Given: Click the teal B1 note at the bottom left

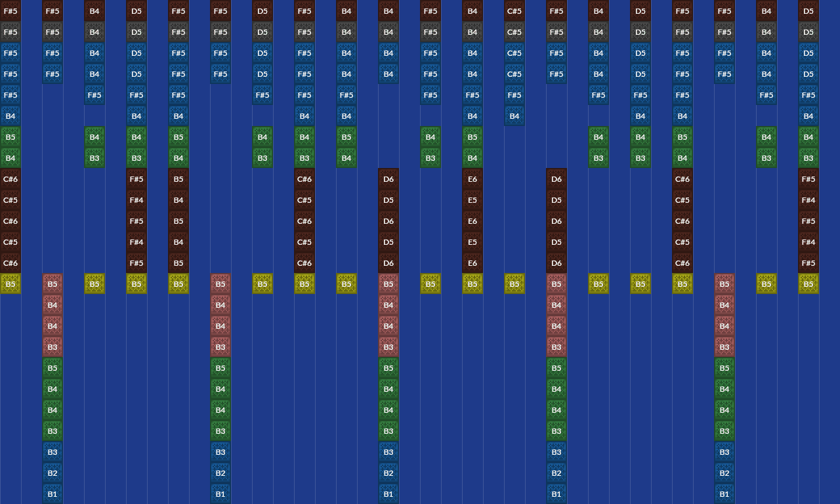Looking at the screenshot, I should 52,493.
